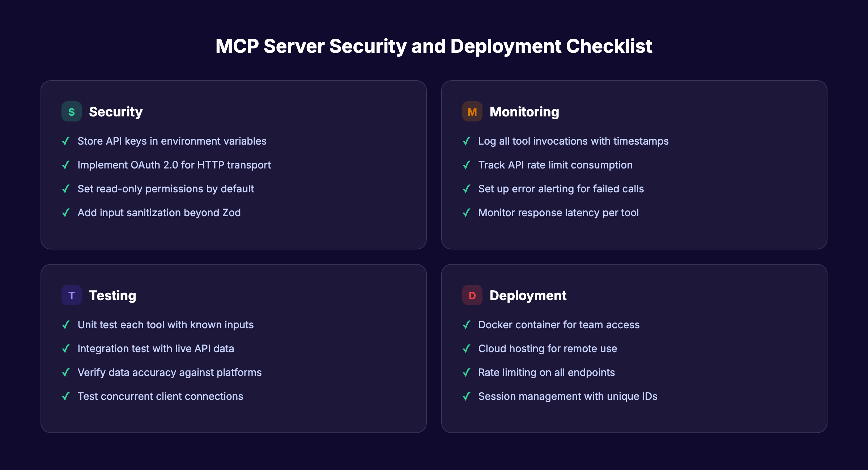
Task: Expand the Deployment card
Action: click(634, 349)
